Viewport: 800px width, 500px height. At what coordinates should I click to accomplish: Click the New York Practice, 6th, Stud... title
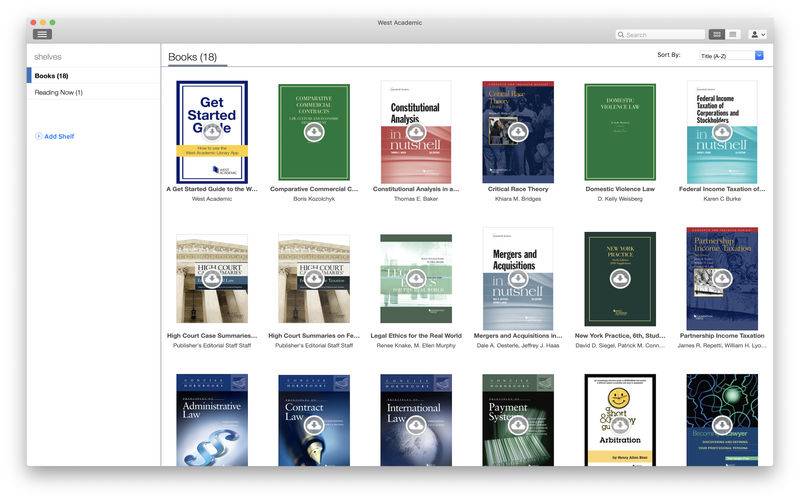[x=620, y=336]
